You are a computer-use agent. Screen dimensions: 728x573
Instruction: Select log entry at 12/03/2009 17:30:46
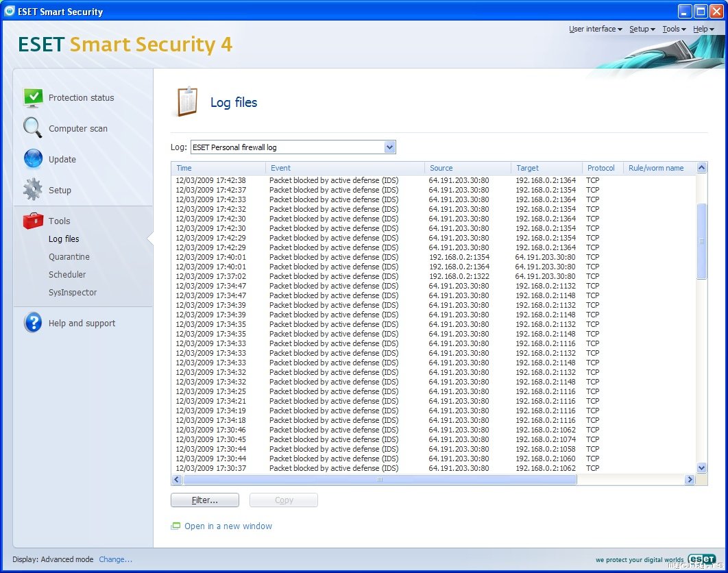pos(434,430)
